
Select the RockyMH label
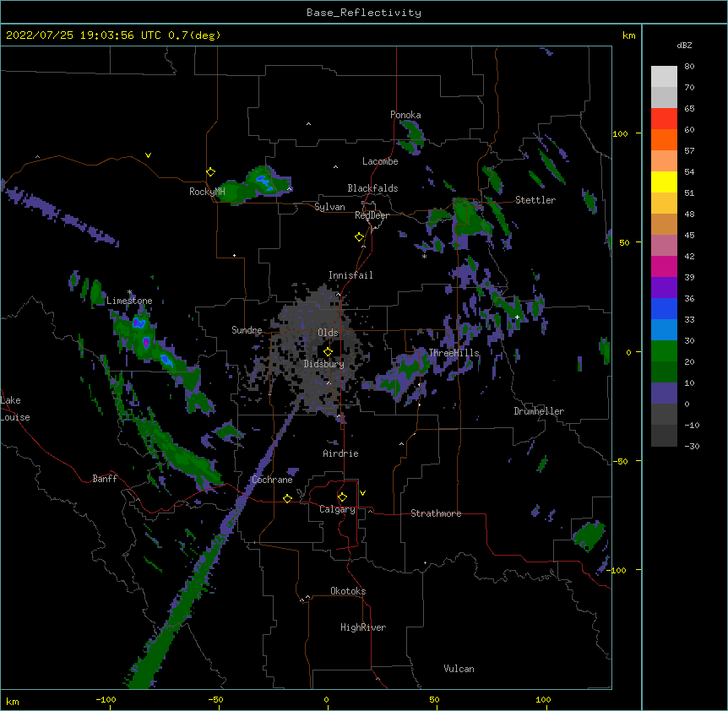(207, 192)
